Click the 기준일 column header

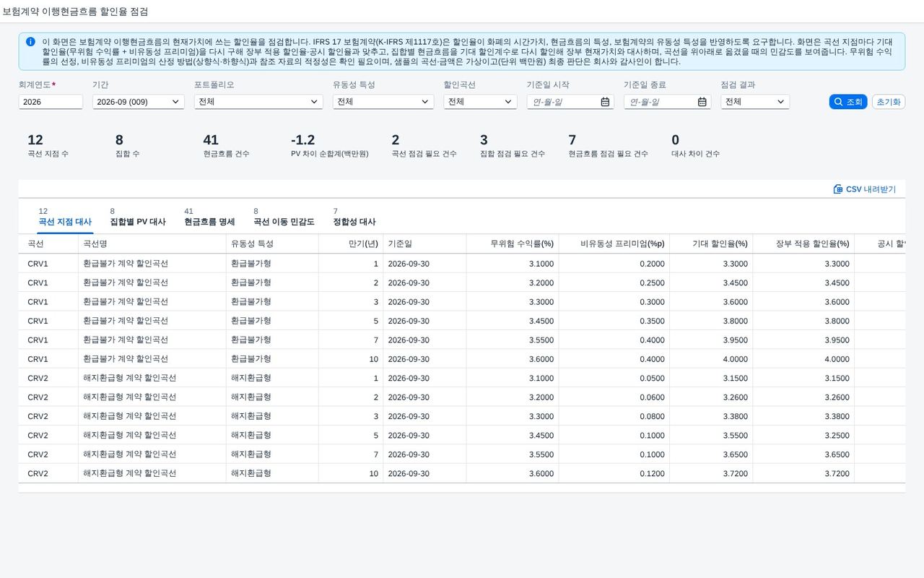point(424,244)
